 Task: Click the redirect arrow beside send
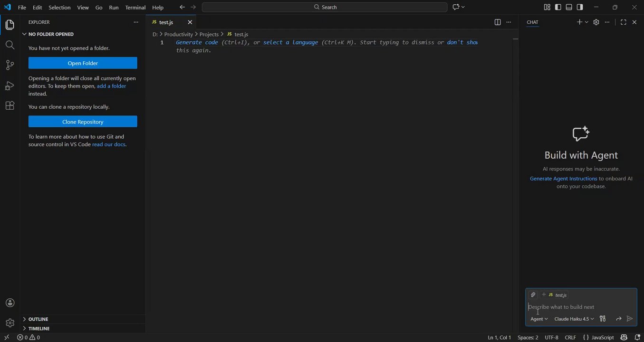(x=618, y=319)
